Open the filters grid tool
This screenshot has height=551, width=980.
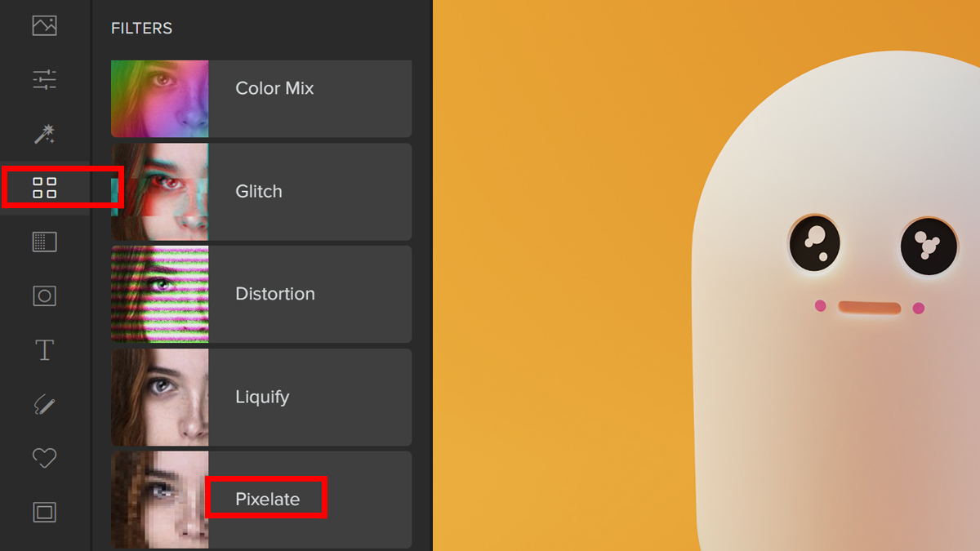pyautogui.click(x=44, y=188)
